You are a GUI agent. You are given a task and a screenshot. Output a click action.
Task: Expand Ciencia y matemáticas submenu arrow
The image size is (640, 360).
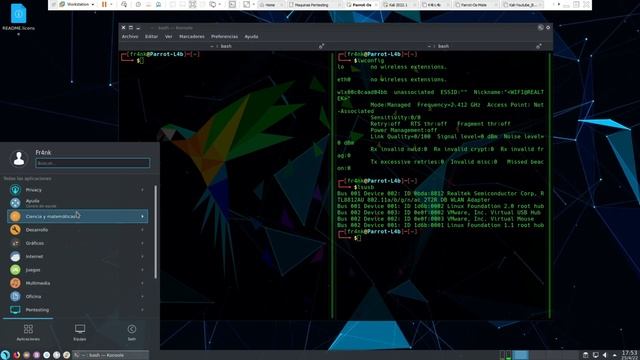(x=142, y=216)
